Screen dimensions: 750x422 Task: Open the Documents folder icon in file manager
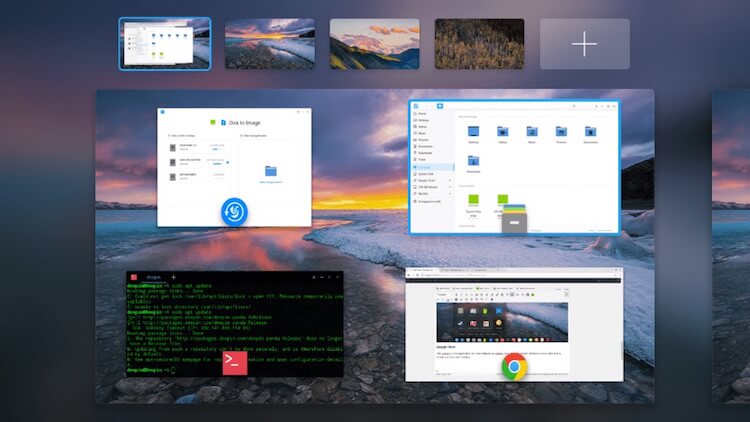click(590, 132)
